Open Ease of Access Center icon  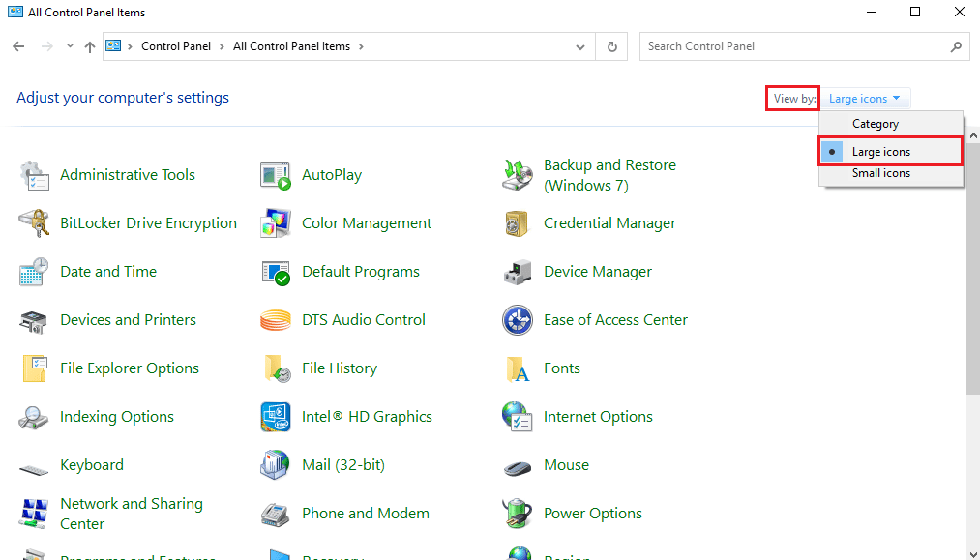(518, 320)
